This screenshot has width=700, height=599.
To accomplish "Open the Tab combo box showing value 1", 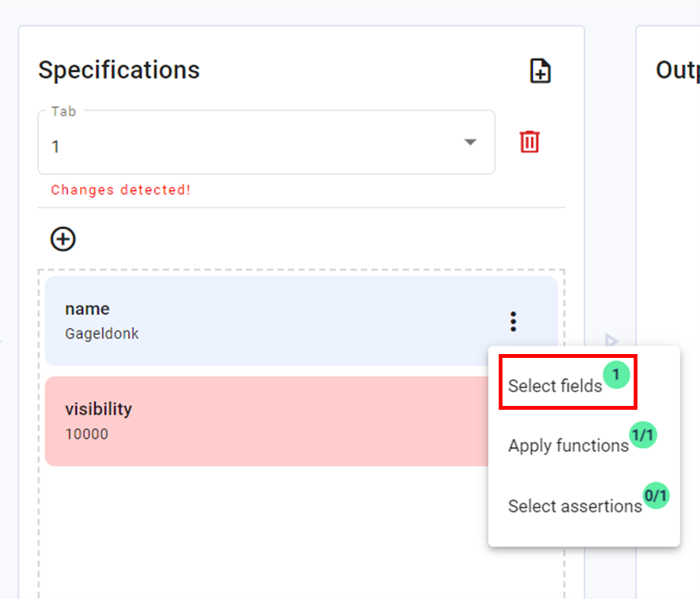I will [x=252, y=145].
